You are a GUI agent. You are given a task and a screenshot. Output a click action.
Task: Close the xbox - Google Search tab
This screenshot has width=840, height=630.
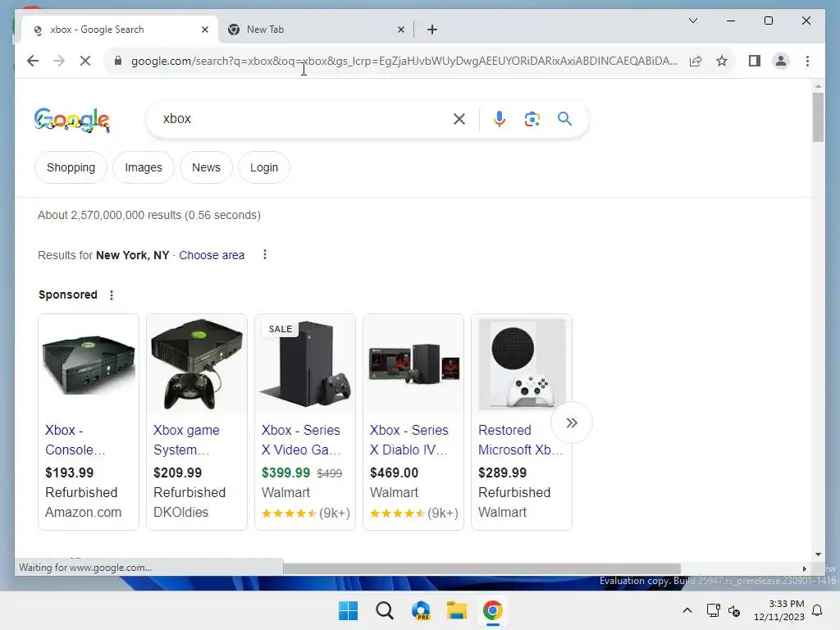click(204, 30)
